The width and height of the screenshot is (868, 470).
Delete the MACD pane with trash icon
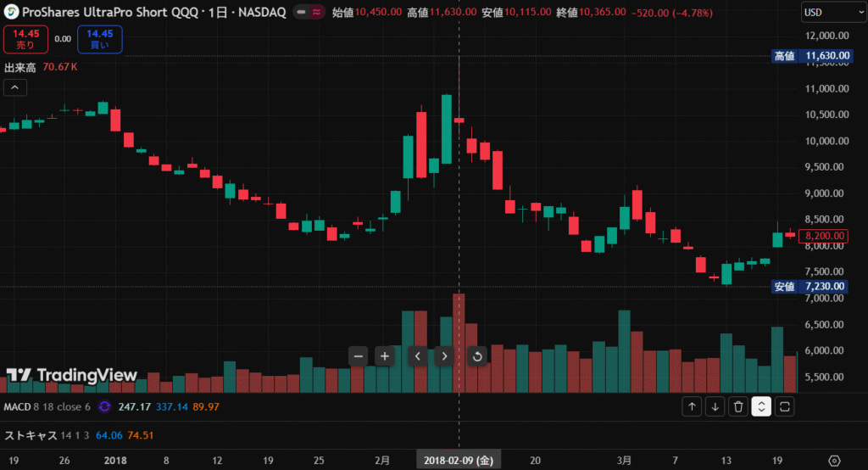pyautogui.click(x=738, y=407)
